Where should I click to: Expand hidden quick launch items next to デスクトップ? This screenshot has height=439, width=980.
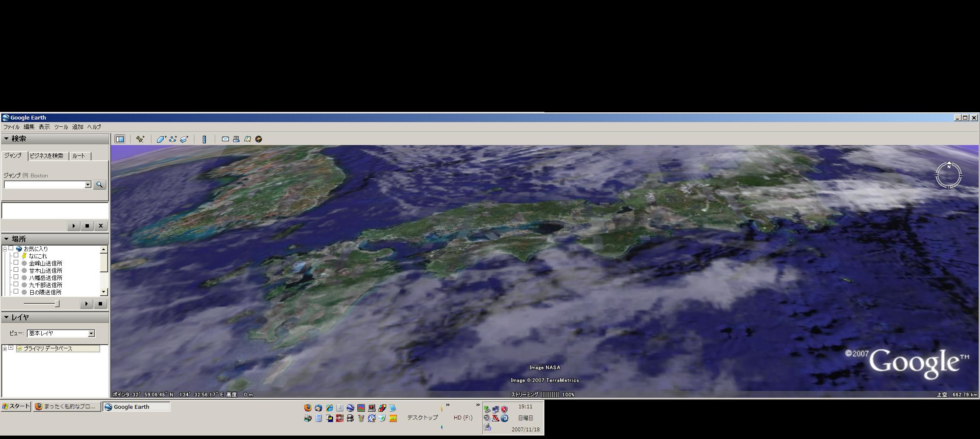(447, 405)
